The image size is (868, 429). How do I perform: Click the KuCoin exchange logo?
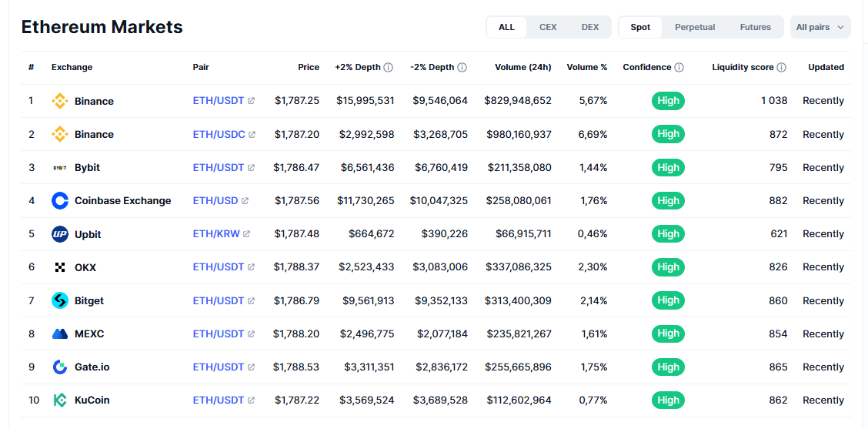60,401
